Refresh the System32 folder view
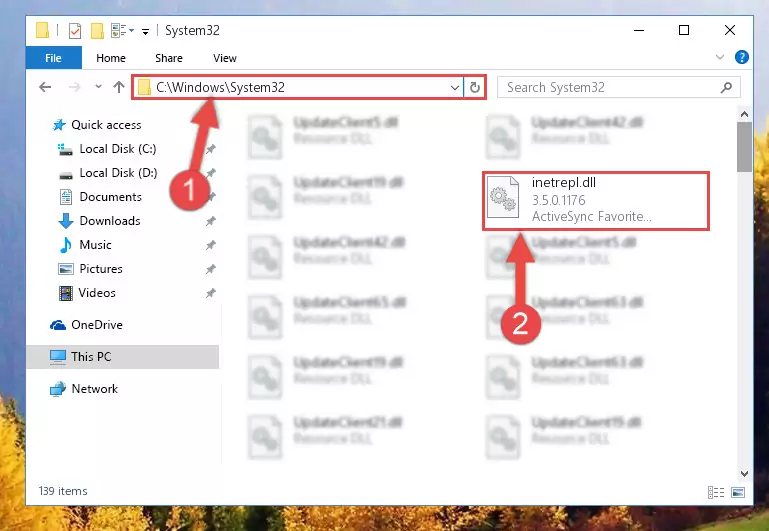 click(x=474, y=87)
